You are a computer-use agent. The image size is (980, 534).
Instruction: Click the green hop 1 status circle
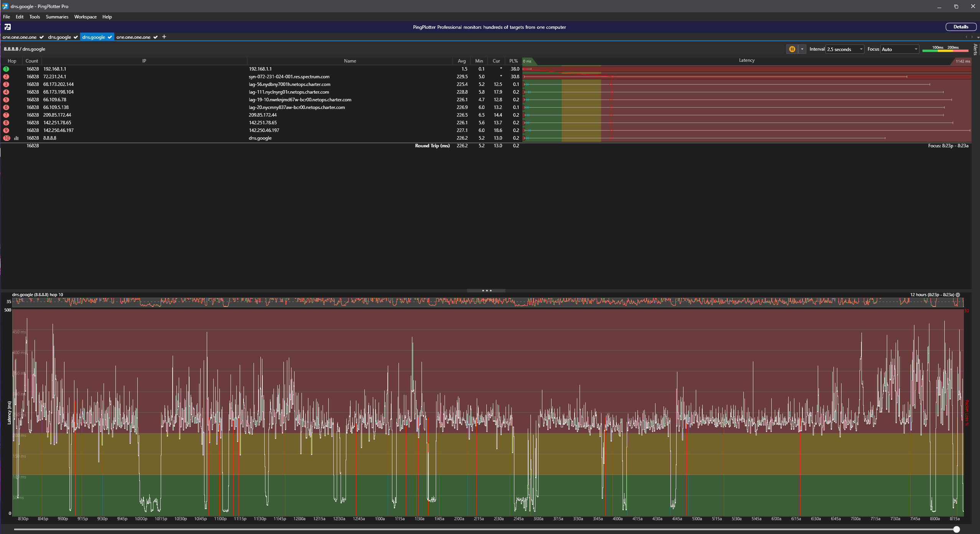click(6, 69)
